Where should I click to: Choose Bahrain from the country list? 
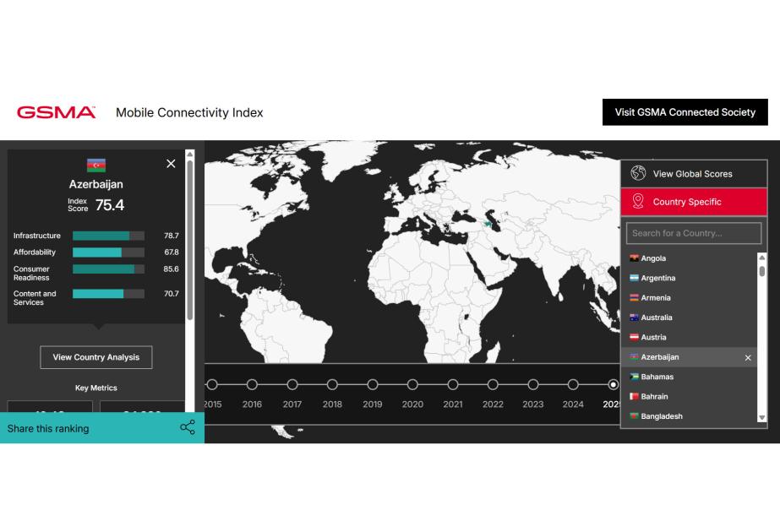pyautogui.click(x=689, y=396)
